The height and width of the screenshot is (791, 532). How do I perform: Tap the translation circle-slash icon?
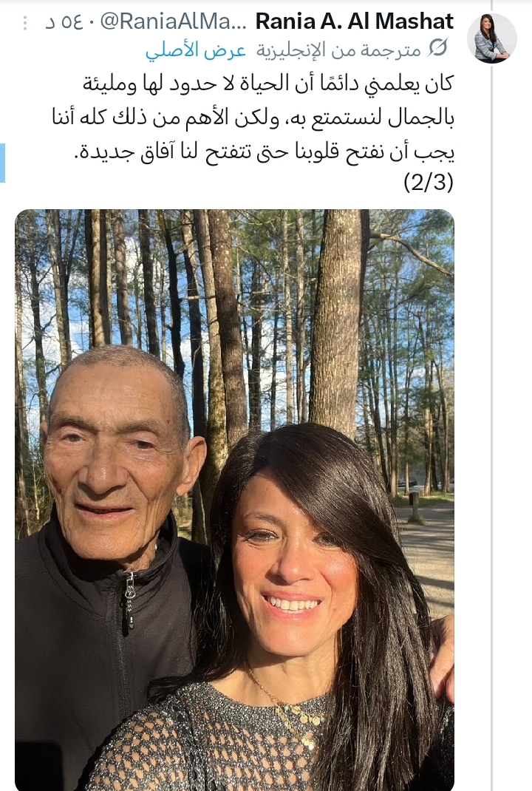tap(437, 48)
